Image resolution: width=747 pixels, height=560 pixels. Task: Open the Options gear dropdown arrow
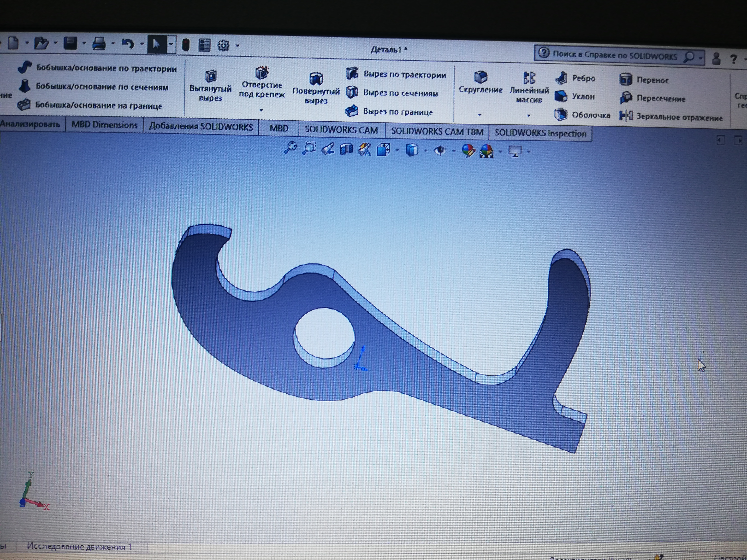(238, 45)
